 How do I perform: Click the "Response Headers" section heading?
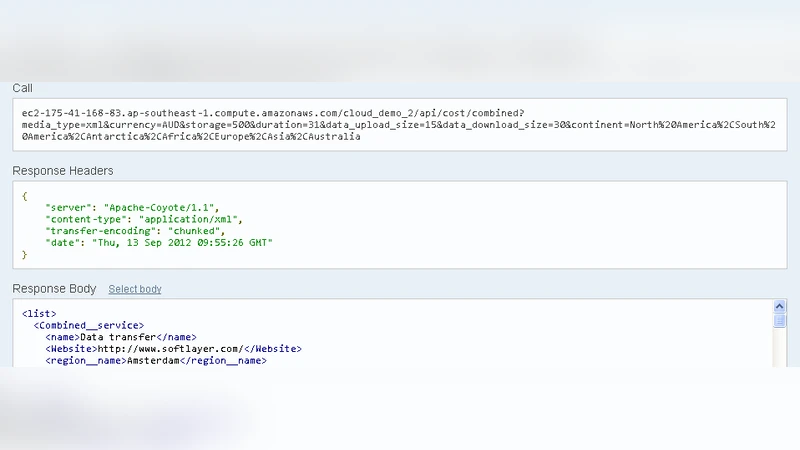tap(63, 171)
